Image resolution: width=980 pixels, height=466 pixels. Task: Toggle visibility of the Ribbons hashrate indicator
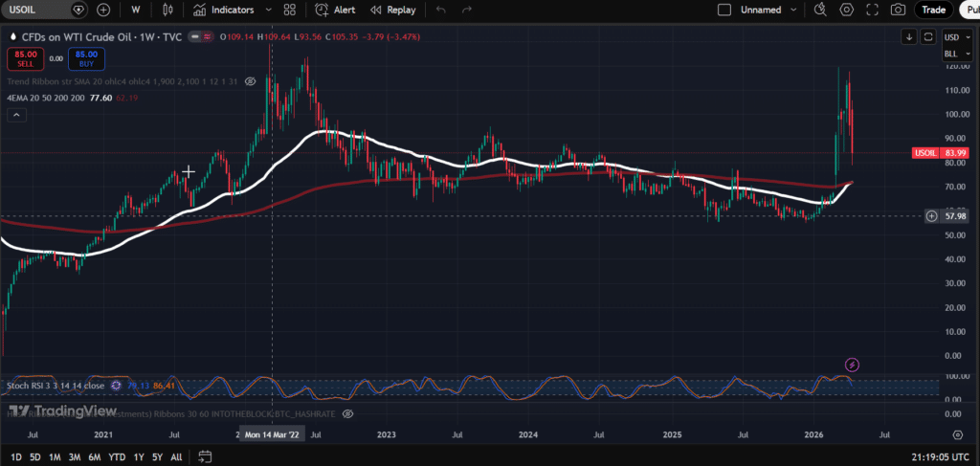(347, 412)
